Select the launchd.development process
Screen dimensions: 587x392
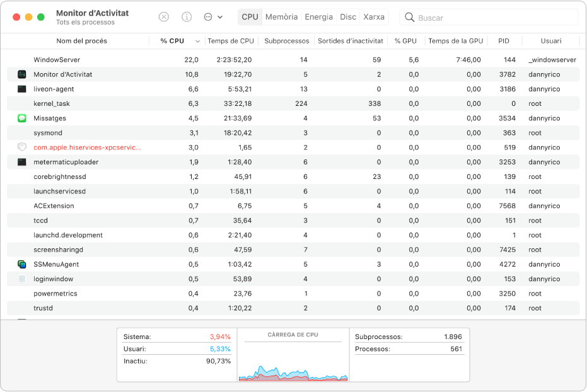coord(293,235)
